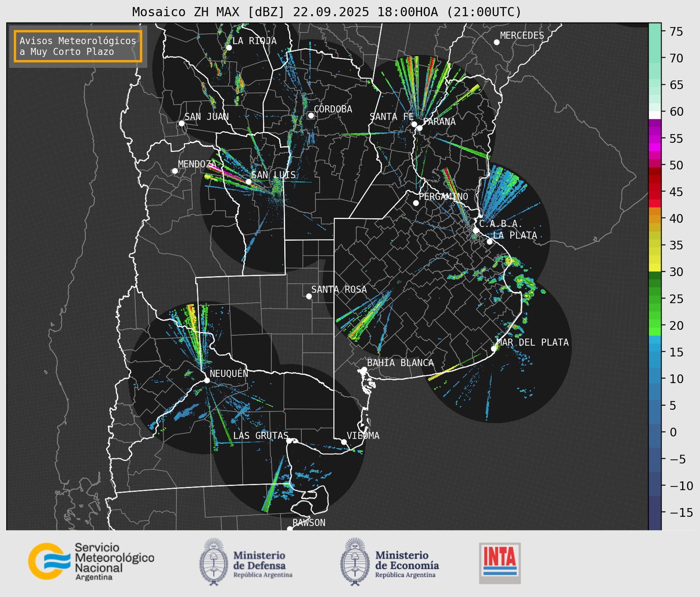
Task: Click the Viedma city marker dot
Action: [x=344, y=442]
